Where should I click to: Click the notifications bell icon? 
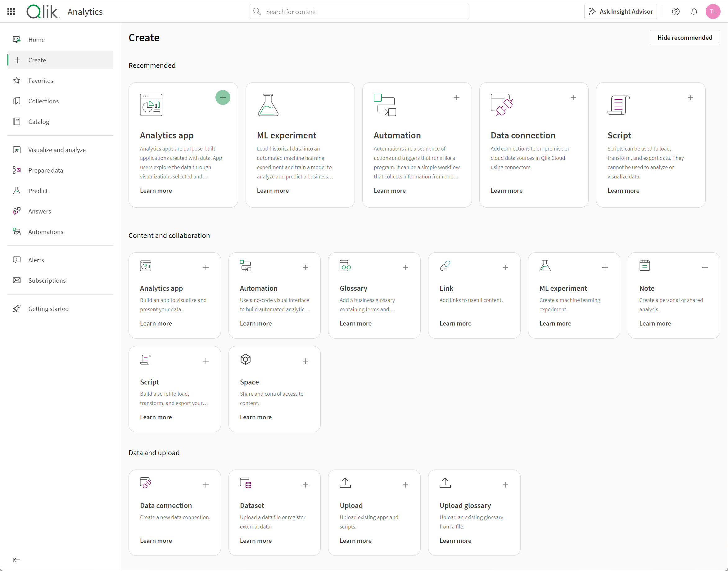(x=695, y=12)
